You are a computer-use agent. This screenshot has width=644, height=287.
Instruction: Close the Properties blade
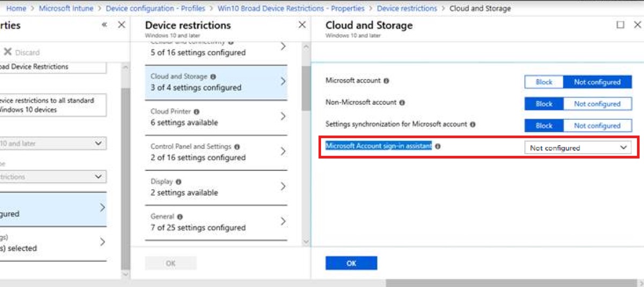[122, 25]
